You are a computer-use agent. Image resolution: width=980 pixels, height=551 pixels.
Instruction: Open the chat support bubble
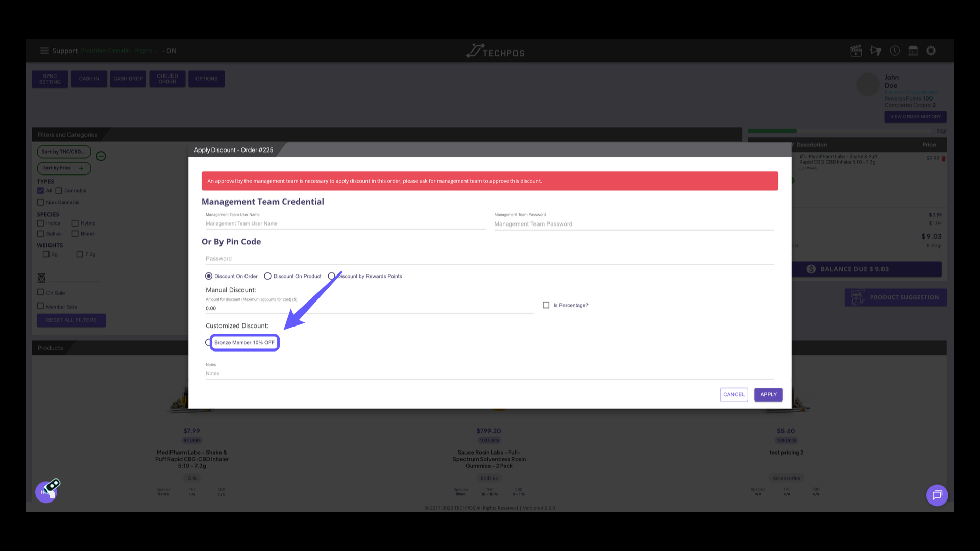937,495
